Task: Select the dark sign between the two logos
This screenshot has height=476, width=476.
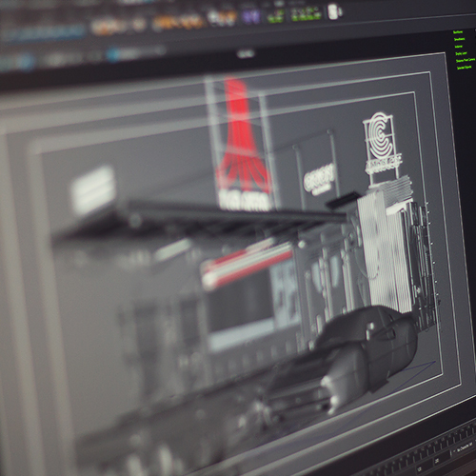Action: coord(317,171)
